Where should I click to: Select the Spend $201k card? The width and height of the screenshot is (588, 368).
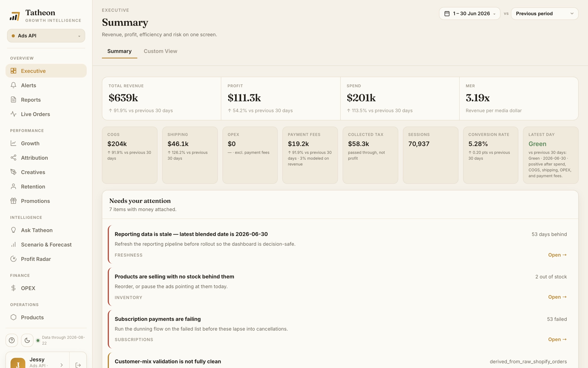(400, 98)
